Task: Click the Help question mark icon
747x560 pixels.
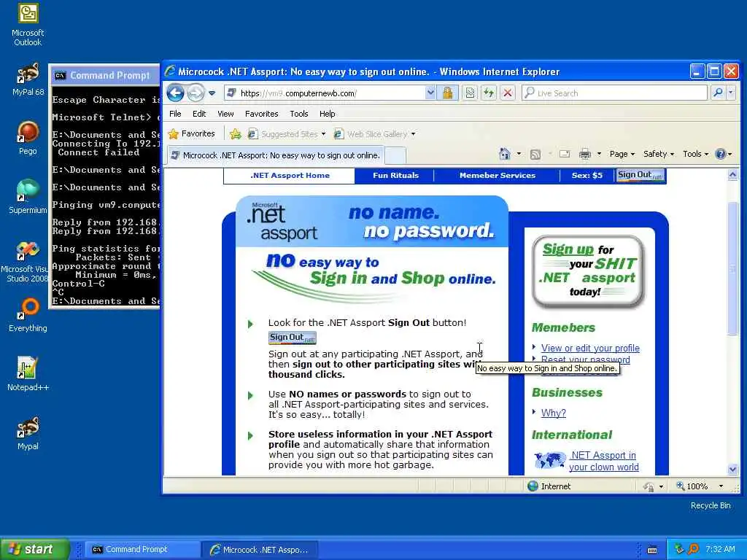Action: point(721,154)
